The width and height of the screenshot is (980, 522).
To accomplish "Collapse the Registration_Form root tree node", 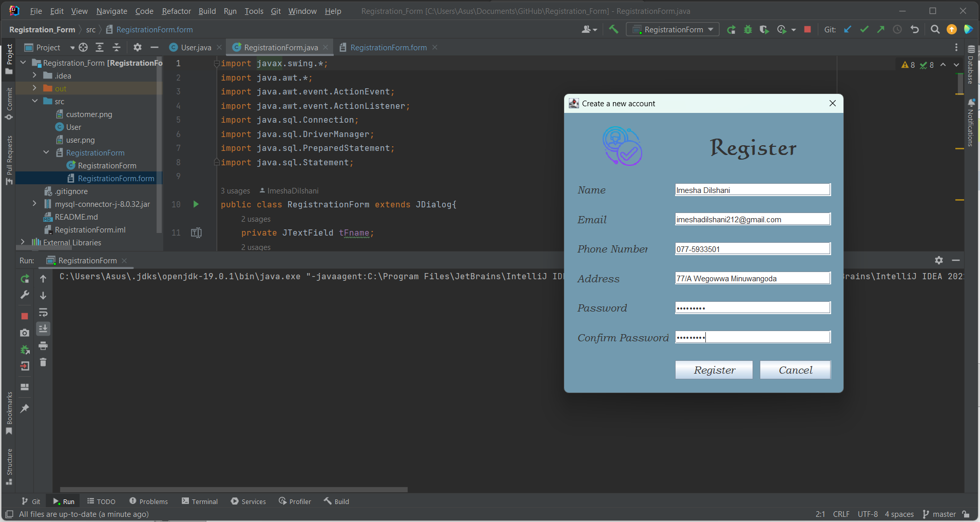I will [23, 63].
